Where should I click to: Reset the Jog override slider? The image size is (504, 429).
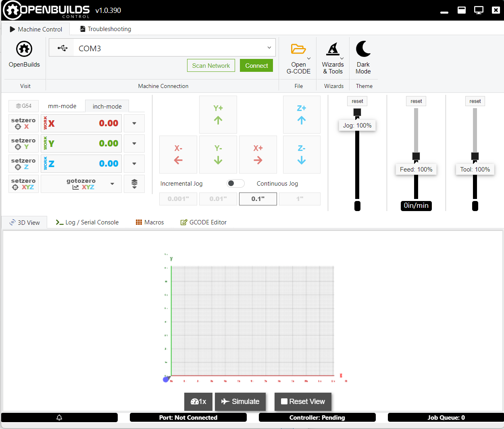pos(357,101)
